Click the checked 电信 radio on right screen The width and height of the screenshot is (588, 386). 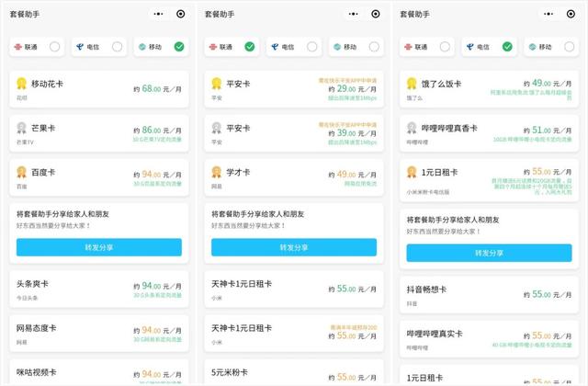507,47
